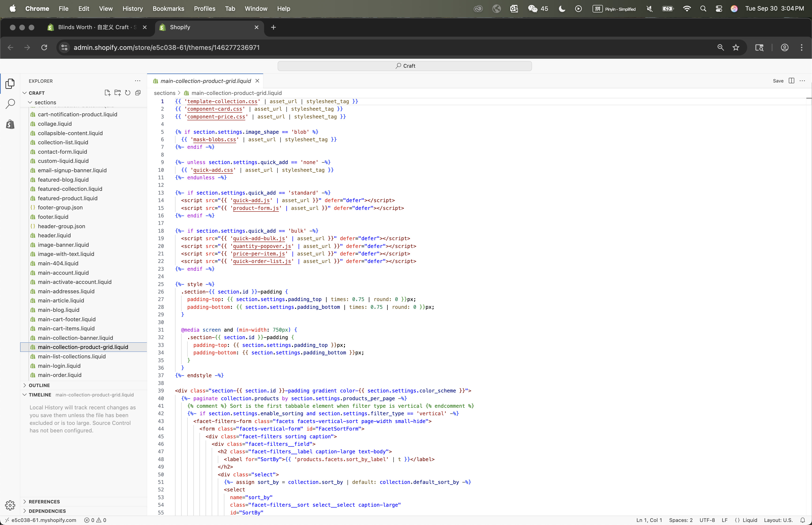Open the Search view in activity bar
Viewport: 812px width, 525px height.
[10, 104]
